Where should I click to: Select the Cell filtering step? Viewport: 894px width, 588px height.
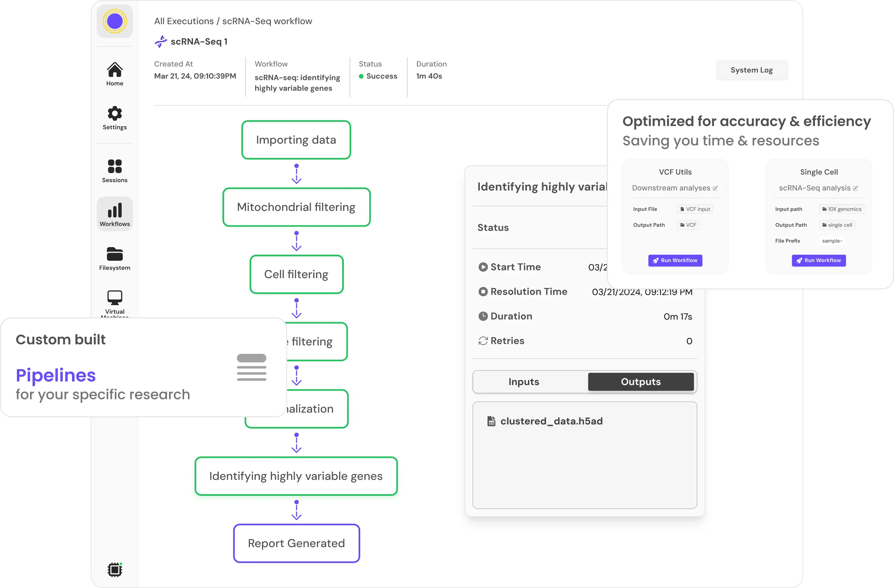coord(296,274)
